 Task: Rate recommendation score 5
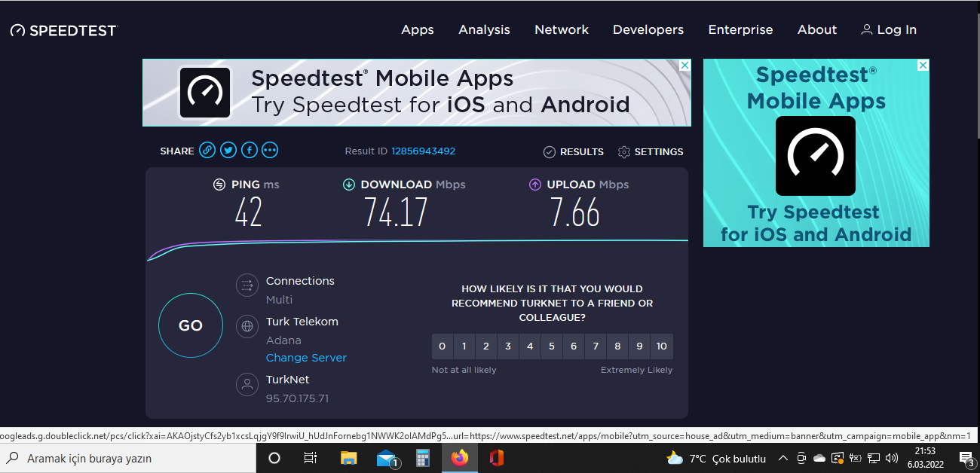pos(552,346)
